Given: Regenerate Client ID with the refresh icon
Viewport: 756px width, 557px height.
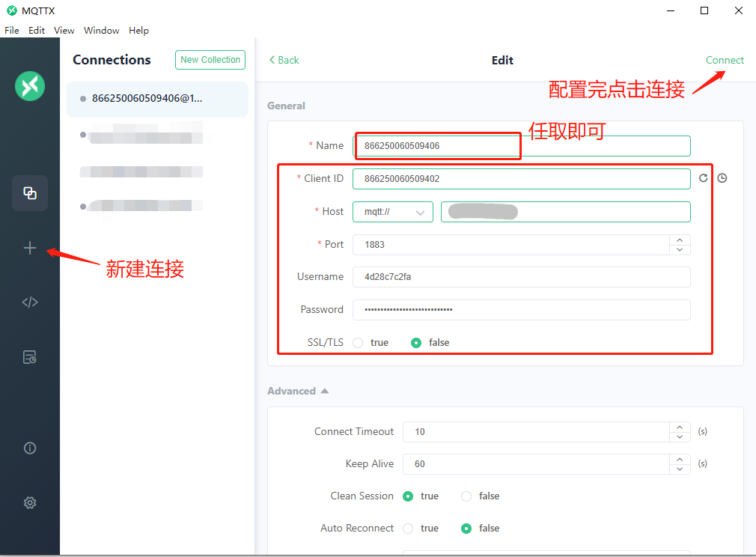Looking at the screenshot, I should 704,178.
